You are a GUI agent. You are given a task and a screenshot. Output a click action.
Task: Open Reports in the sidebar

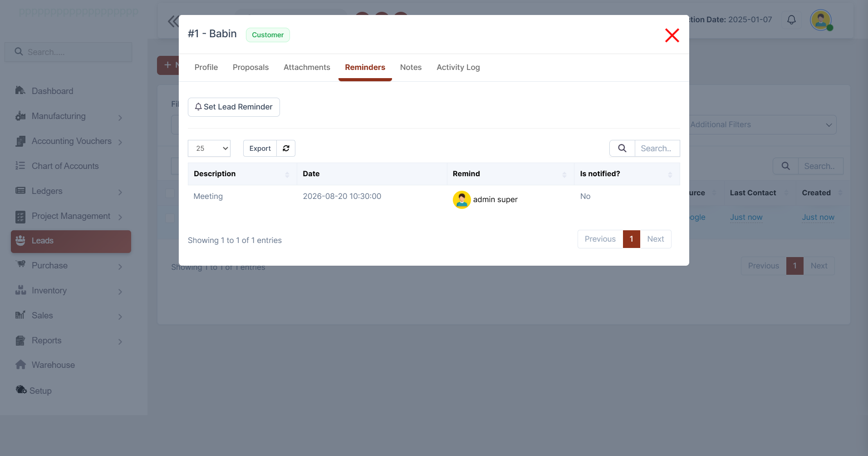point(46,340)
